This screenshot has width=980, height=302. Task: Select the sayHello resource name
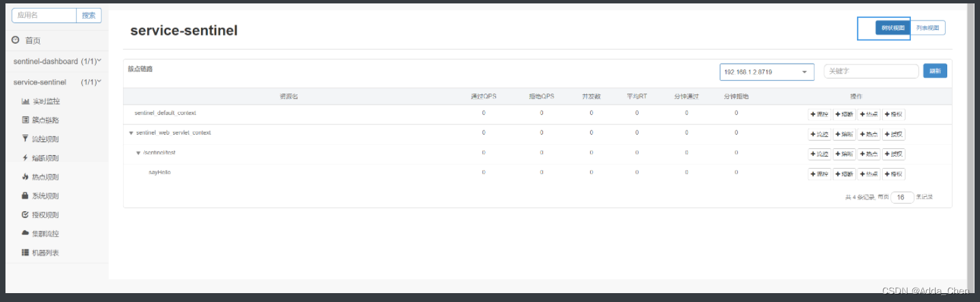point(159,173)
